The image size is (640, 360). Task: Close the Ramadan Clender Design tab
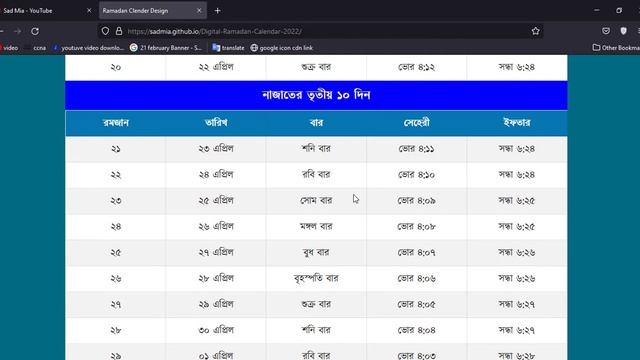pyautogui.click(x=199, y=11)
